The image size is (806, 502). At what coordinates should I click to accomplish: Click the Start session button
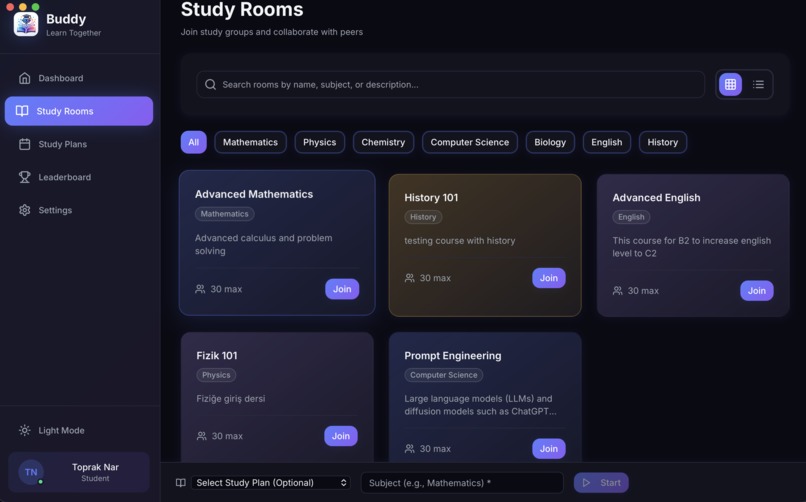601,483
